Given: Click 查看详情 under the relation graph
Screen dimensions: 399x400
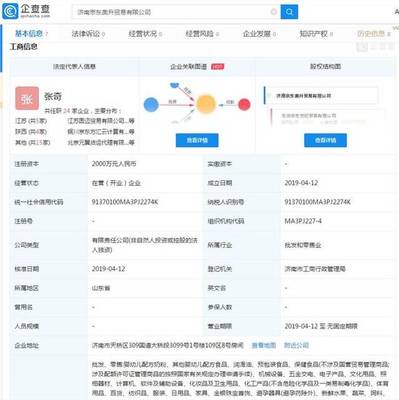Looking at the screenshot, I should coord(197,140).
